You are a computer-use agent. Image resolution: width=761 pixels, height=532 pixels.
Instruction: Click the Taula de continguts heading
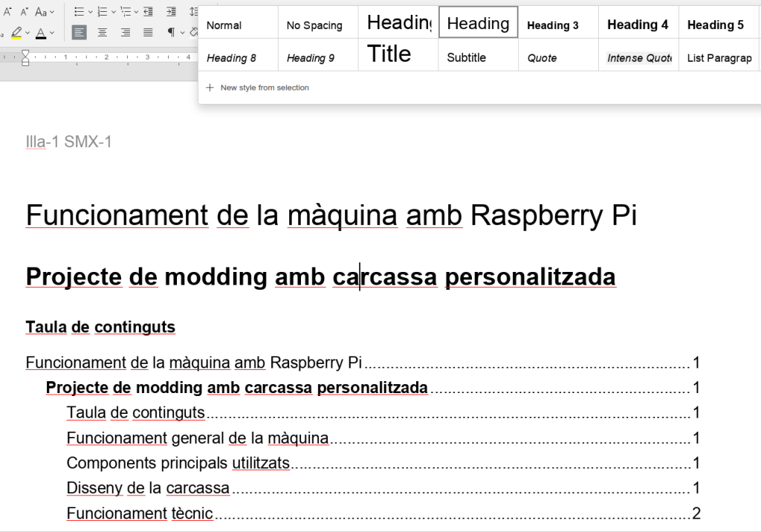coord(100,327)
